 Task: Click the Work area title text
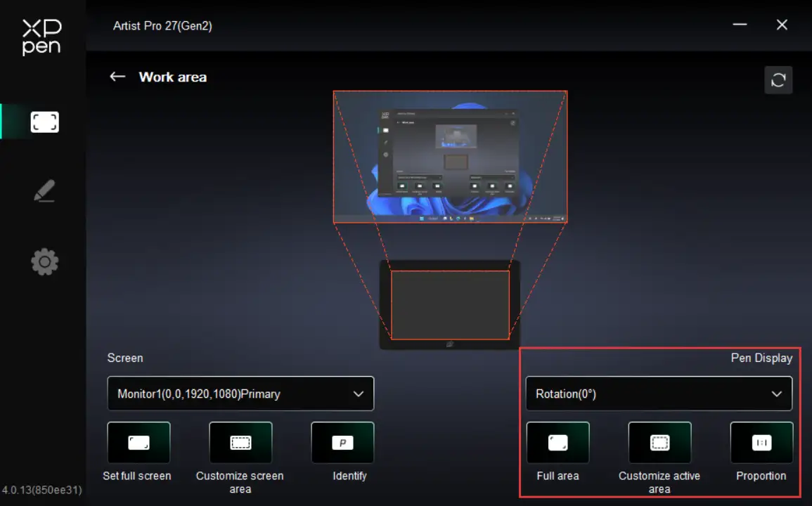[173, 77]
